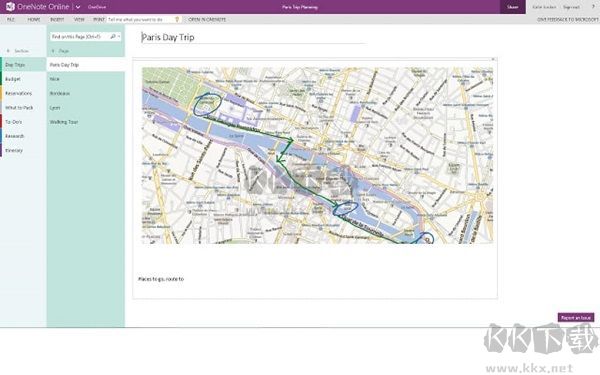Click Report an Issue button
This screenshot has width=600, height=375.
pyautogui.click(x=576, y=318)
